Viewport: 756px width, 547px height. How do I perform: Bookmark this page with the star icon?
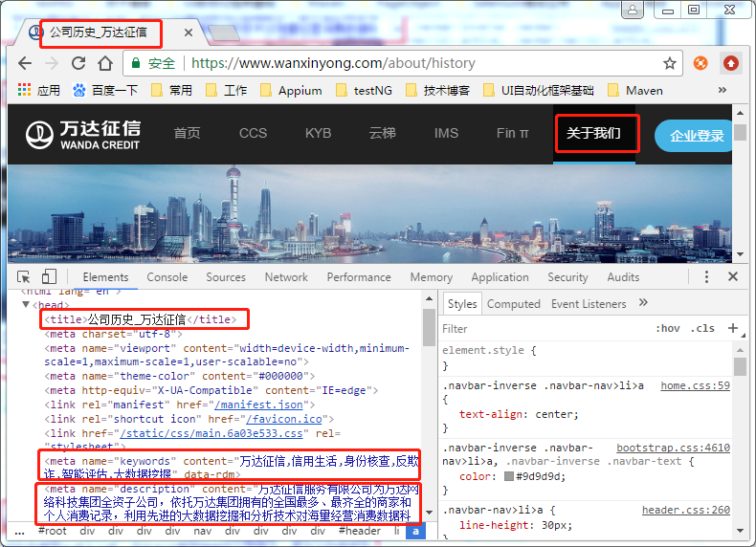coord(670,63)
